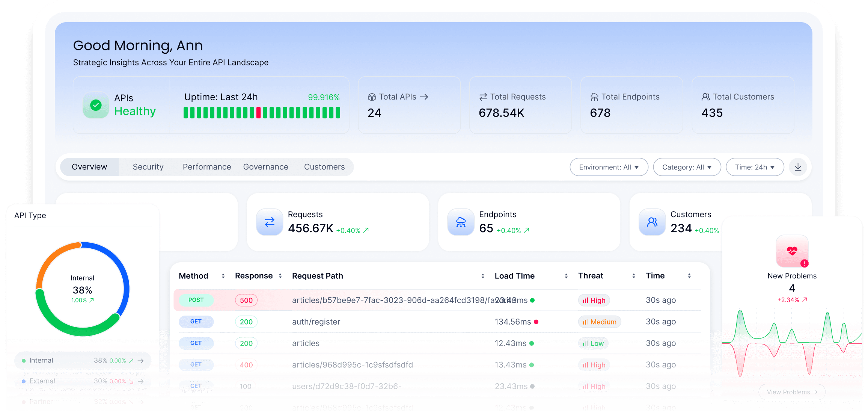Switch to the Governance tab
Image resolution: width=868 pixels, height=411 pixels.
coord(266,167)
